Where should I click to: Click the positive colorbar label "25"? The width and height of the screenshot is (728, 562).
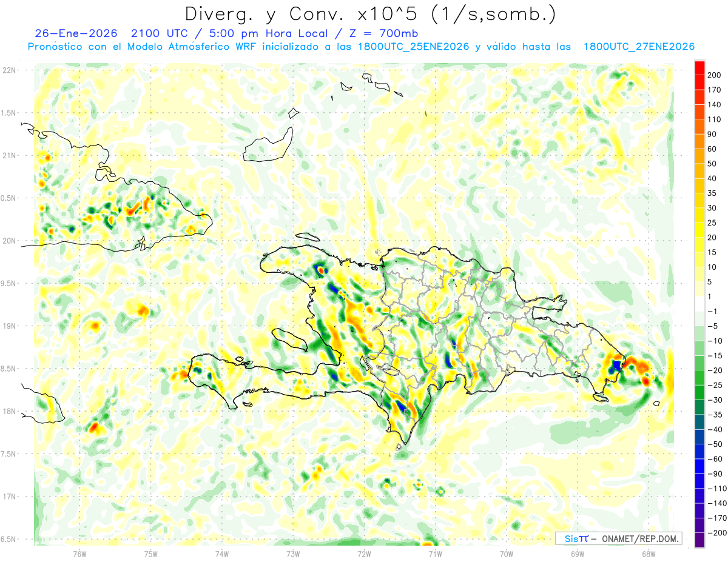pyautogui.click(x=713, y=222)
